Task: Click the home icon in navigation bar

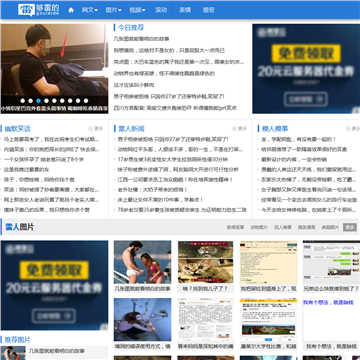Action: 71,10
